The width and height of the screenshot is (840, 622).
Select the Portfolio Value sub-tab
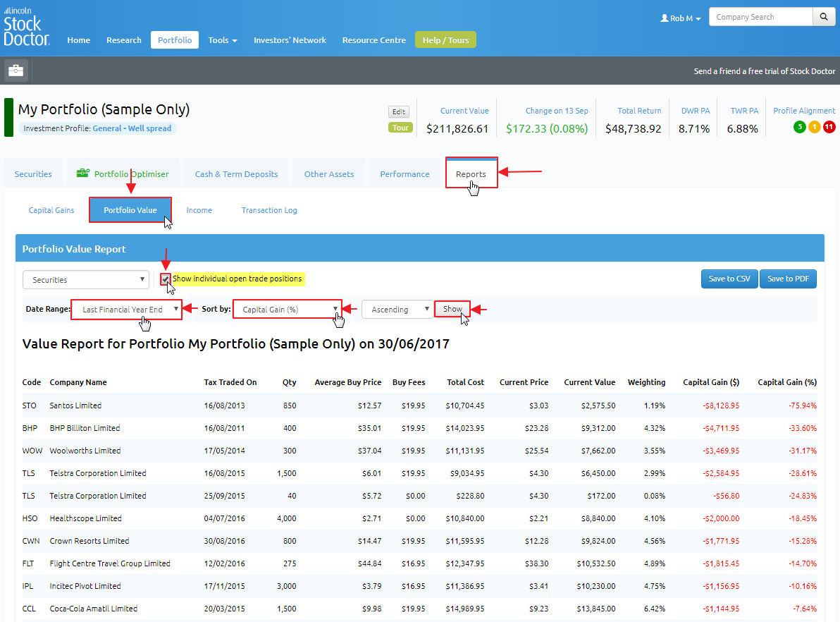[130, 210]
